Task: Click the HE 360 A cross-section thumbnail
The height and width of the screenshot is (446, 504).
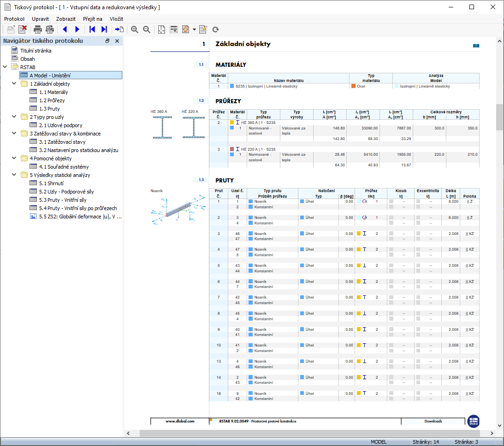Action: tap(162, 127)
